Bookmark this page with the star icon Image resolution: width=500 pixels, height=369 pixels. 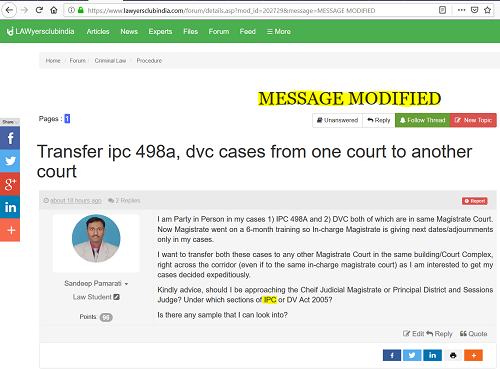coord(487,10)
